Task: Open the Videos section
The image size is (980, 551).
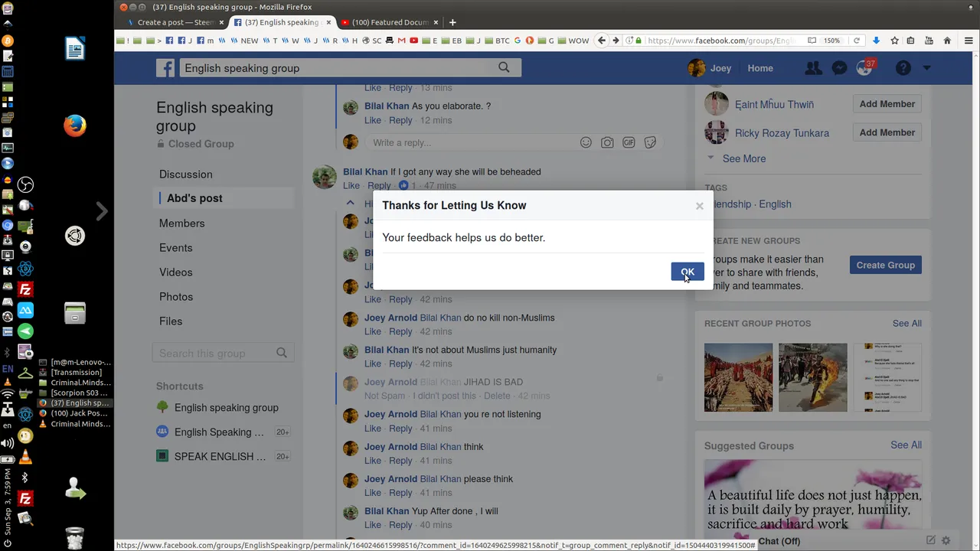Action: point(175,272)
